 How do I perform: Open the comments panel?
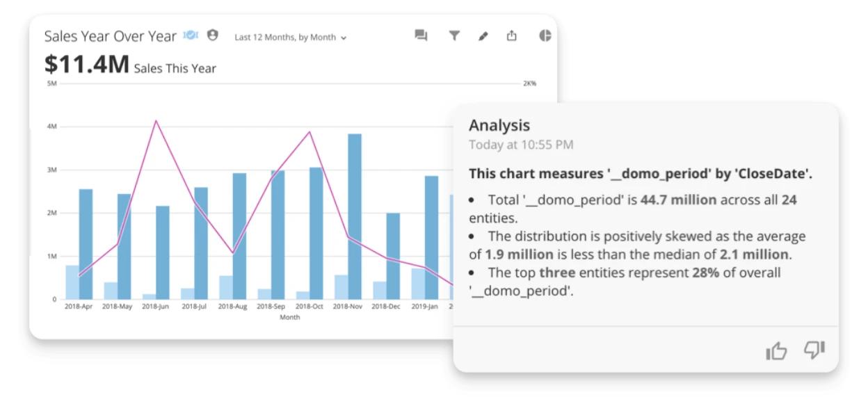click(x=421, y=35)
